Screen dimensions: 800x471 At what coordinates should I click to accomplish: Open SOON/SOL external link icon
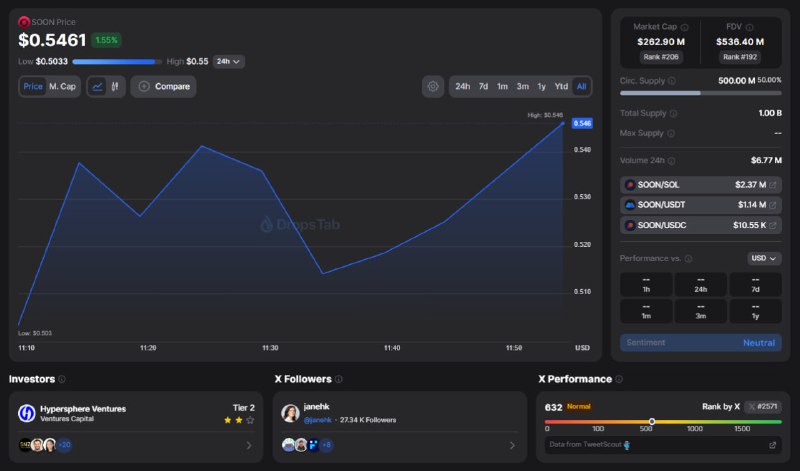click(x=772, y=185)
